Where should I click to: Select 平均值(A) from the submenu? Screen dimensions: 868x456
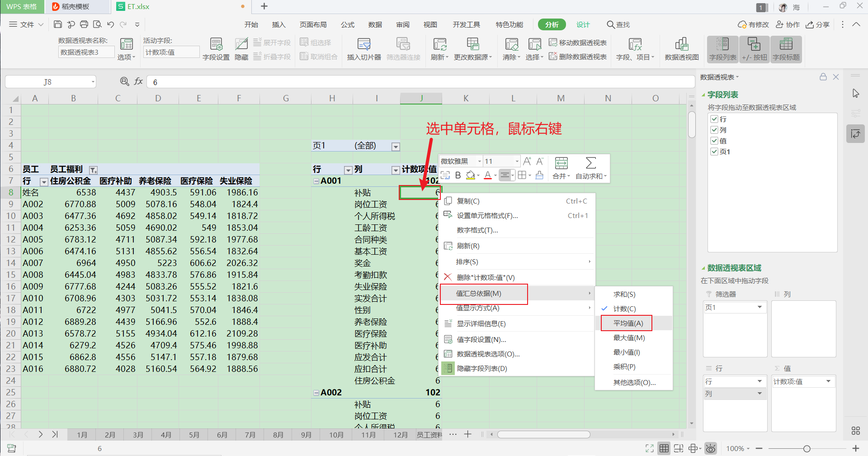628,323
